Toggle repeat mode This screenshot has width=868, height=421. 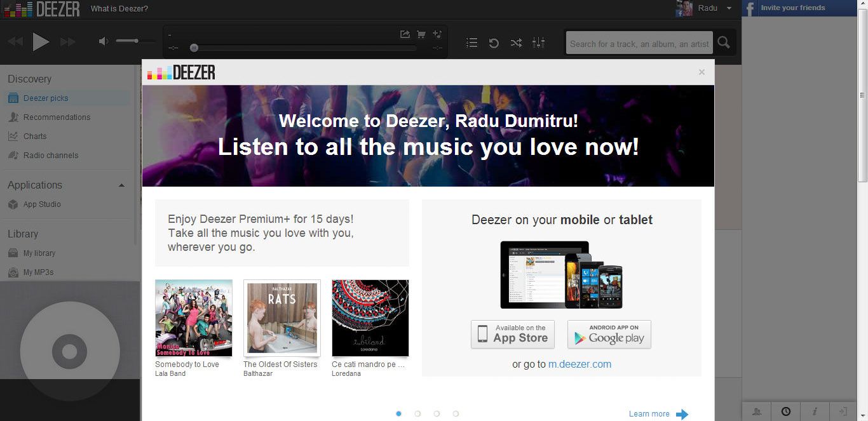click(494, 43)
